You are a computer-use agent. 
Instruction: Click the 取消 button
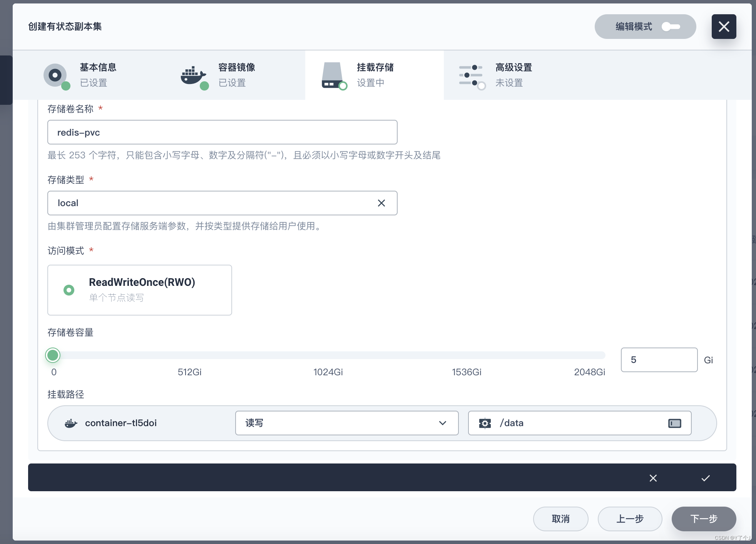point(560,519)
